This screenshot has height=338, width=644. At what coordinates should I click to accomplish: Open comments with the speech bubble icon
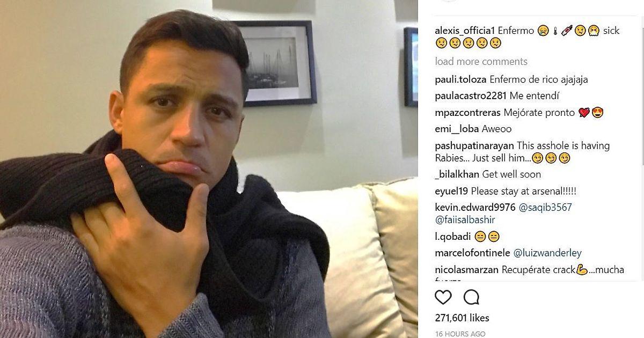pos(471,297)
